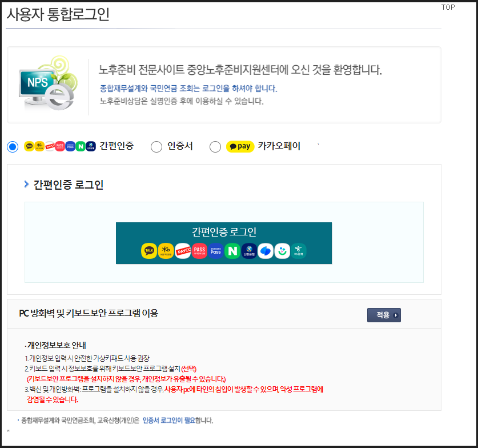Select the PAYCO icon in the login banner

[182, 250]
